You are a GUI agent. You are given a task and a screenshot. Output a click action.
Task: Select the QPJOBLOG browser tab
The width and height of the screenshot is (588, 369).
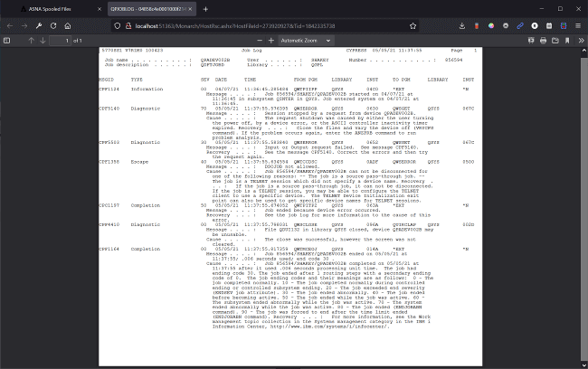pos(151,9)
